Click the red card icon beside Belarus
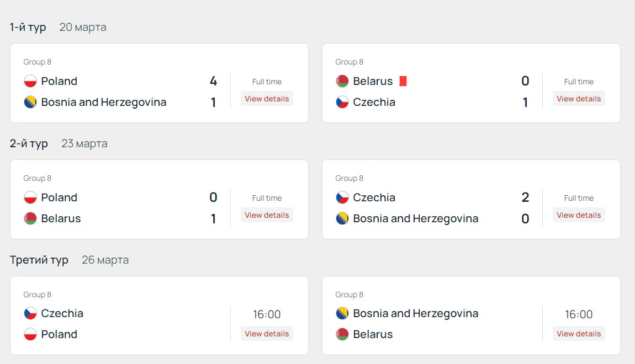This screenshot has width=635, height=364. (403, 81)
